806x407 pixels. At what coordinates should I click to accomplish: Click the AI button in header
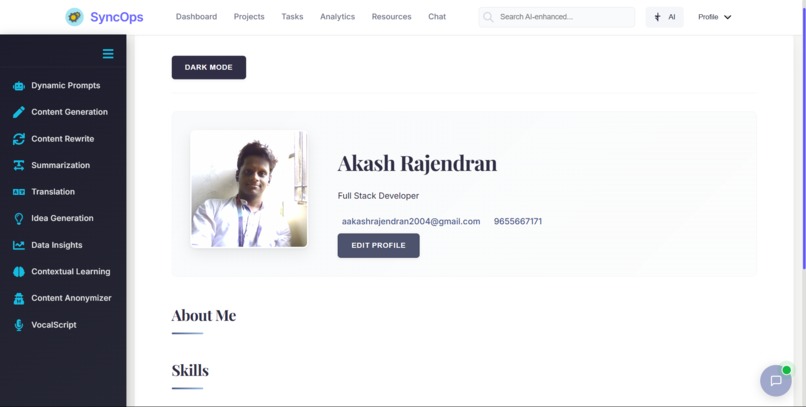(665, 17)
